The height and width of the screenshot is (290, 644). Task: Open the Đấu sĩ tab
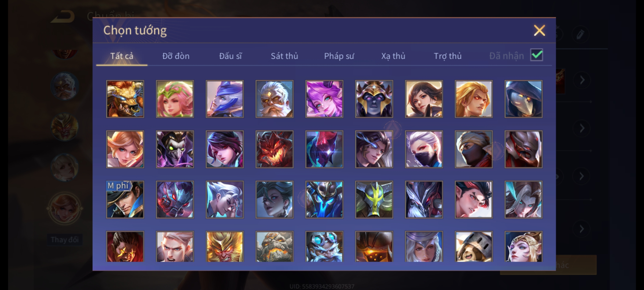(230, 56)
